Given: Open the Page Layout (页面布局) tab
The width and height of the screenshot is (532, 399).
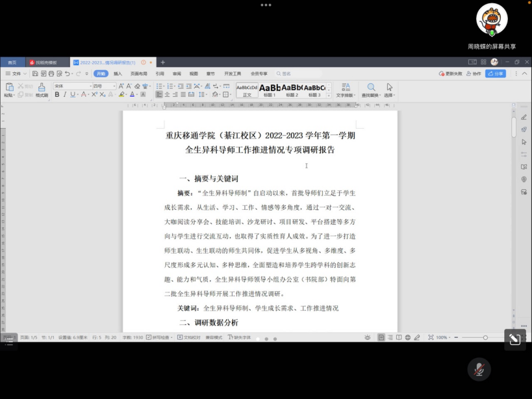Looking at the screenshot, I should (138, 73).
